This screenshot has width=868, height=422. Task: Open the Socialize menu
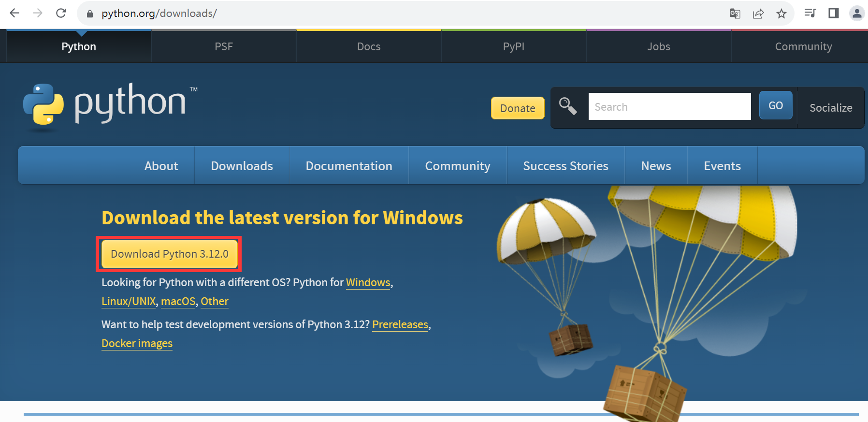point(831,108)
